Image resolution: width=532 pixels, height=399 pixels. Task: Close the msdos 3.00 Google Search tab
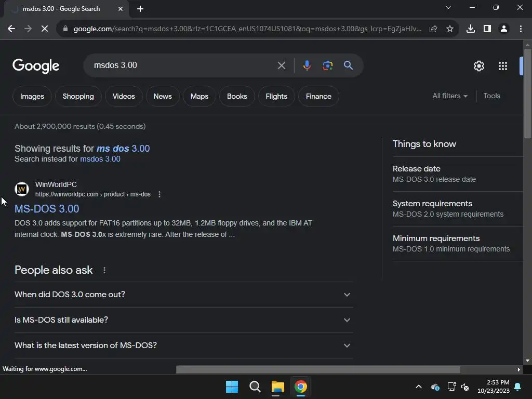pos(121,9)
